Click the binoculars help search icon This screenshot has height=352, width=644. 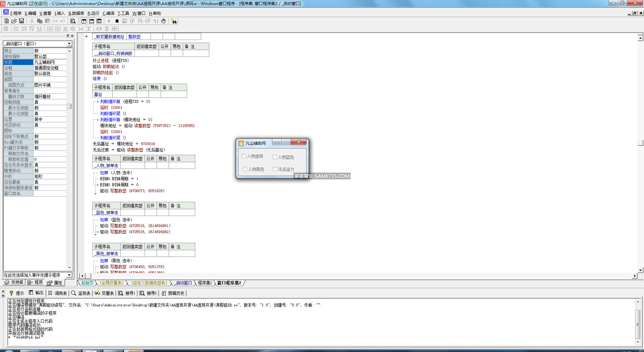point(174,21)
